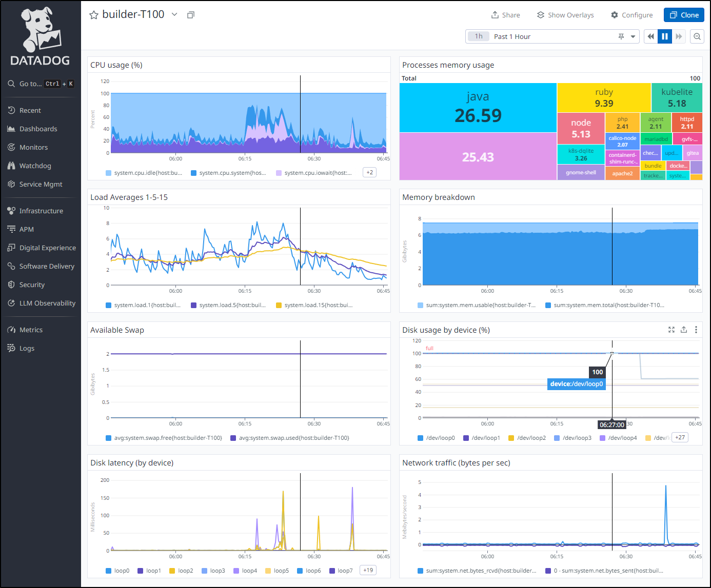Click the /dev/loop2 legend color swatch
Screen dimensions: 711x588
point(511,438)
